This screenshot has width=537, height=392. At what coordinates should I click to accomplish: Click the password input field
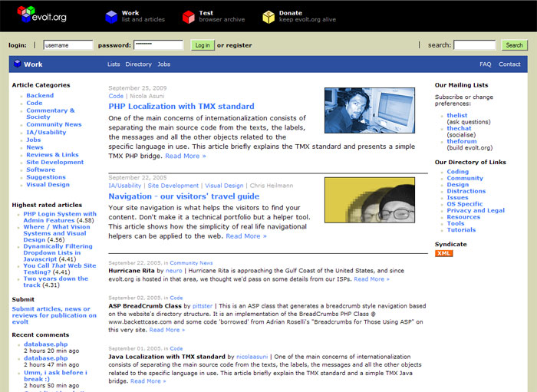tap(159, 45)
